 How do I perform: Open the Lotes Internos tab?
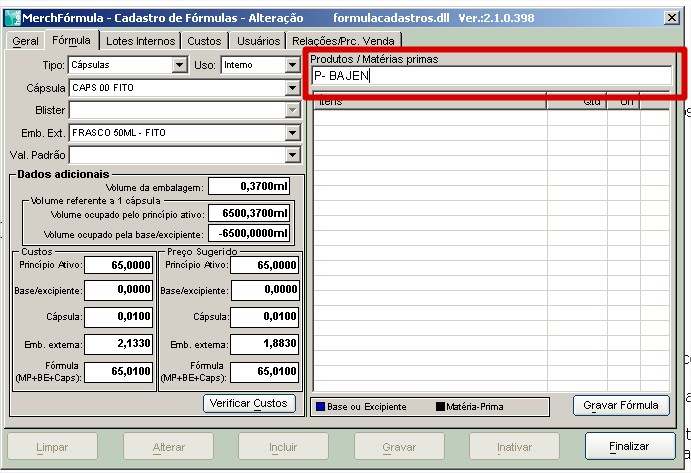click(x=141, y=41)
